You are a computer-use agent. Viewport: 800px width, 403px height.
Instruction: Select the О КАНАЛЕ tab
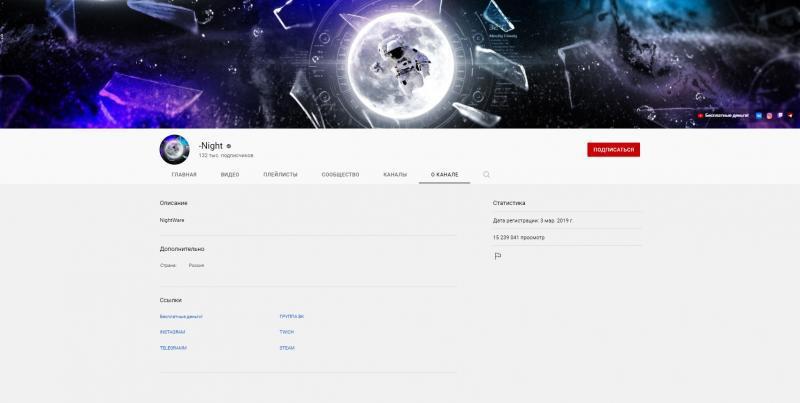point(444,174)
